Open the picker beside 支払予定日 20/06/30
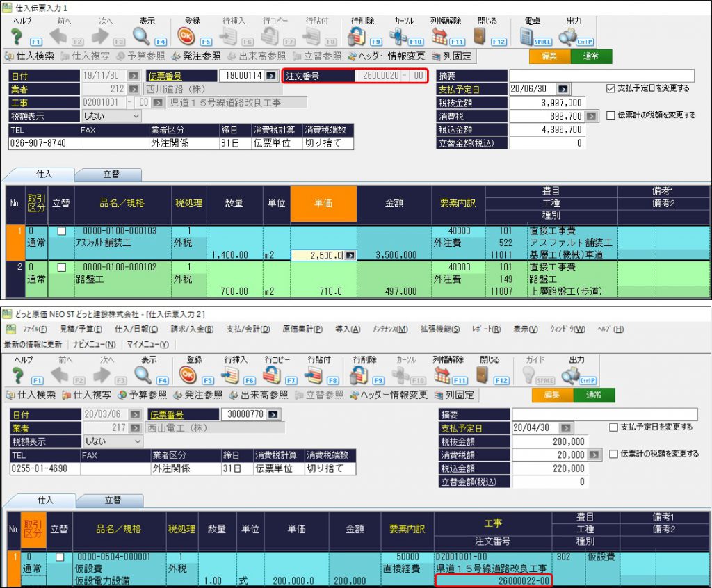The height and width of the screenshot is (588, 712). click(x=563, y=89)
